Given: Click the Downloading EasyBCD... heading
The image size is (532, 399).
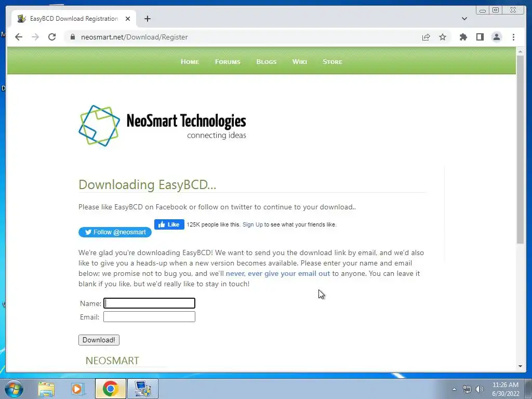Looking at the screenshot, I should pos(147,184).
